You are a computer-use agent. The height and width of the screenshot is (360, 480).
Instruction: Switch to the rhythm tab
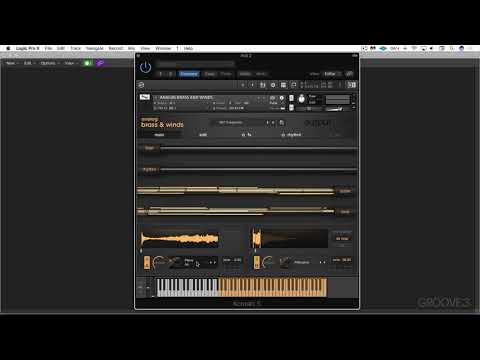point(291,135)
